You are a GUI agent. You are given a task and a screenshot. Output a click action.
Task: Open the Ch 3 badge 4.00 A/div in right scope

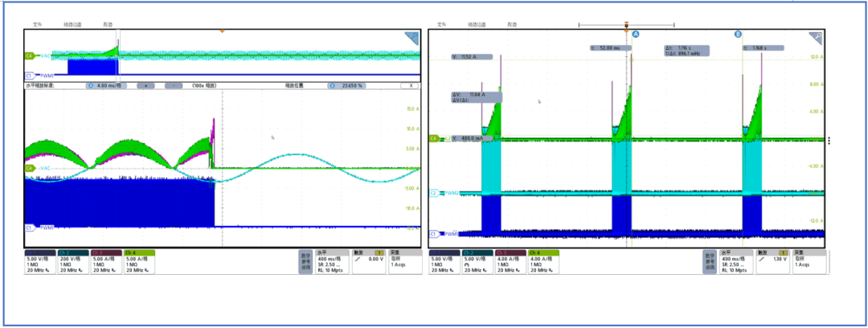[x=510, y=261]
